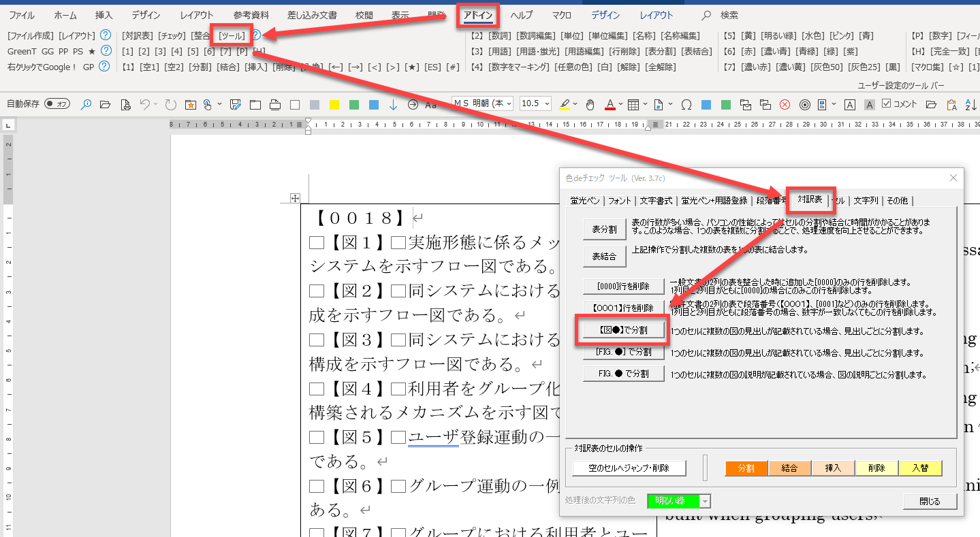Click the insert table grid icon
Viewport: 980px width, 537px height.
[x=633, y=104]
